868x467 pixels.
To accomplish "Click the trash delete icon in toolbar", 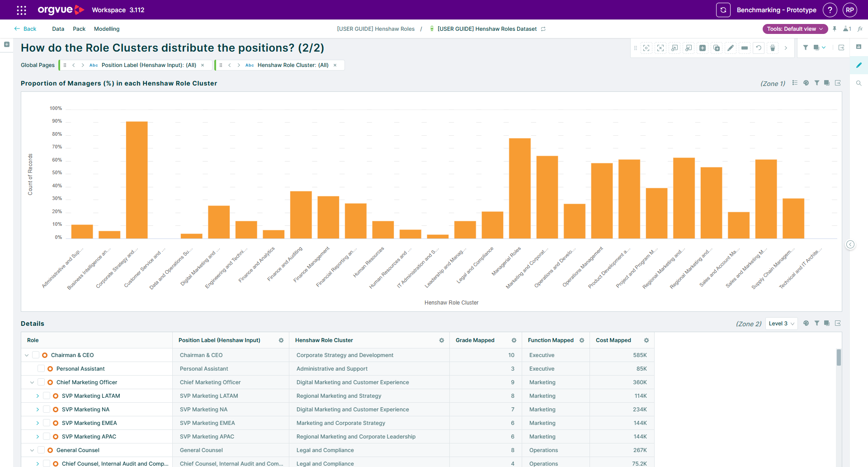I will 773,48.
